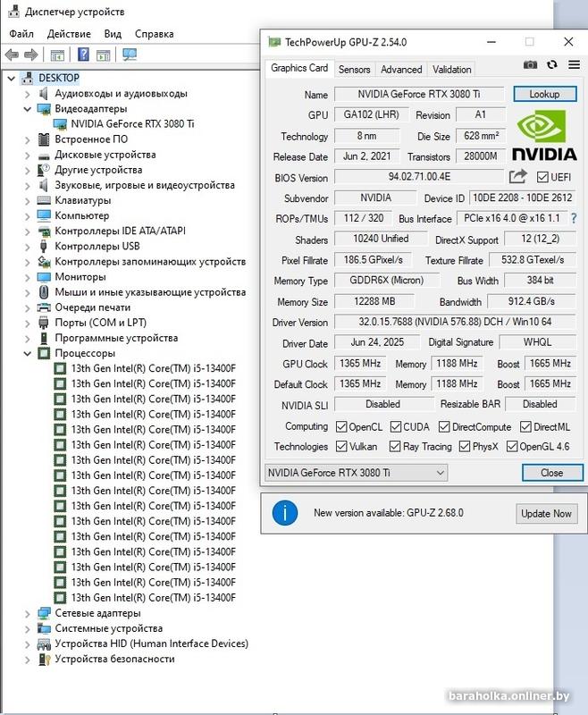Click the blue info icon in update notice
This screenshot has width=588, height=715.
[285, 512]
